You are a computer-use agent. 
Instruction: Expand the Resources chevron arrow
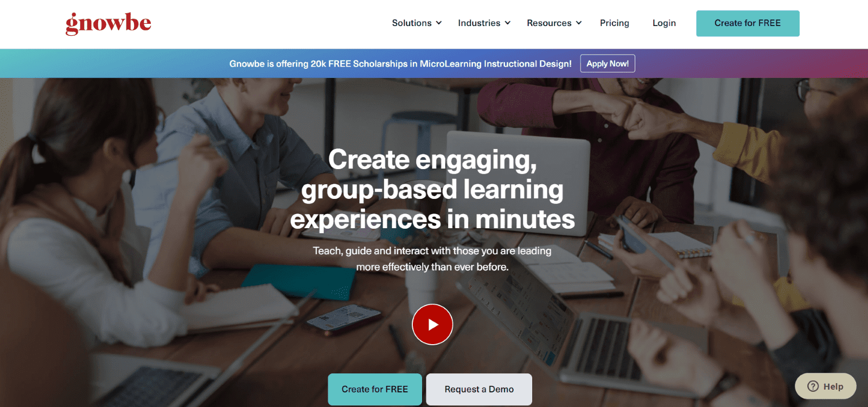tap(579, 23)
